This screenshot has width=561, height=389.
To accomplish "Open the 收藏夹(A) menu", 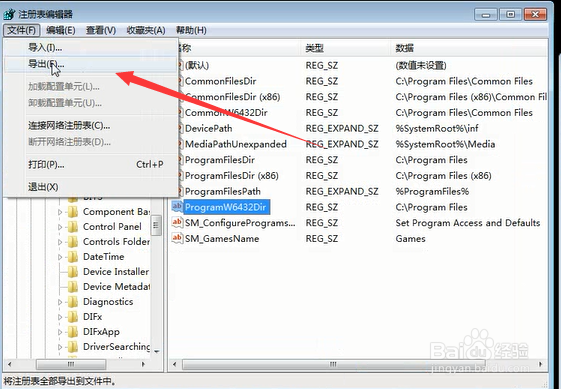I will point(146,30).
